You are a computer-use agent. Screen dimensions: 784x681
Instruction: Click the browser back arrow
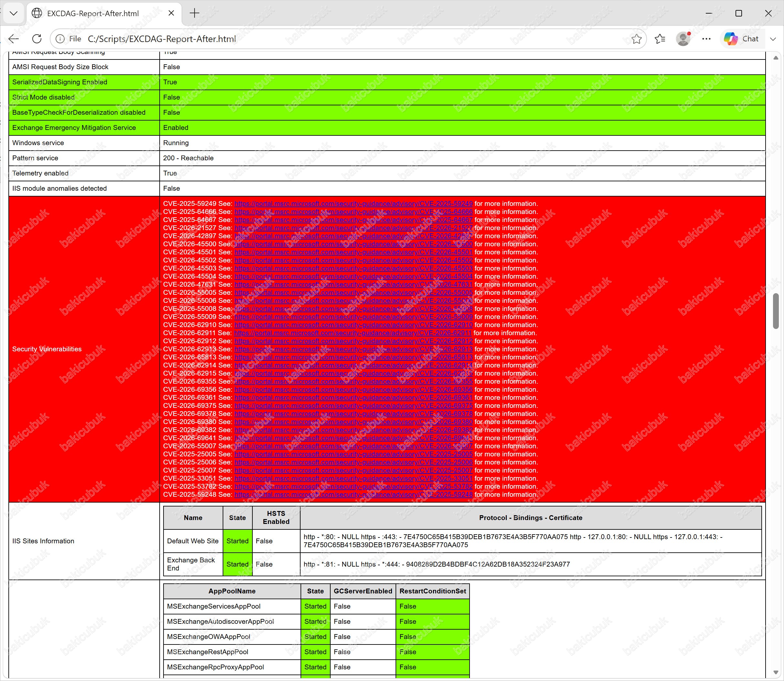14,39
